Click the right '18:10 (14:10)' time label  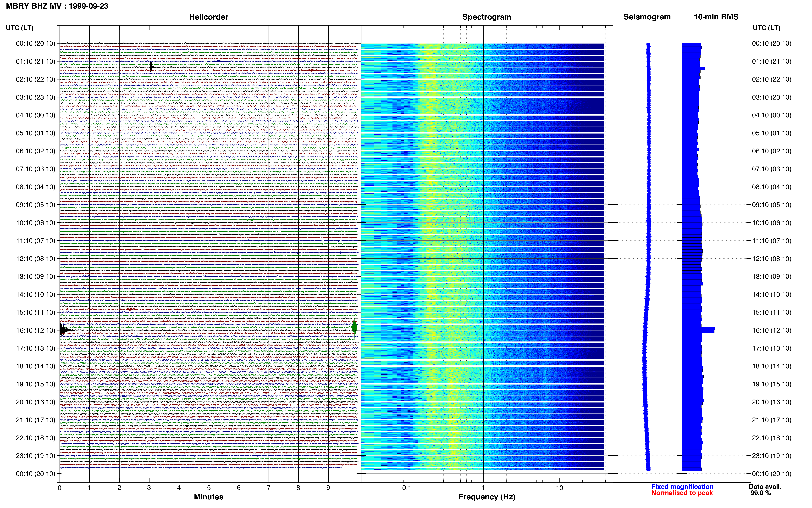pos(772,366)
